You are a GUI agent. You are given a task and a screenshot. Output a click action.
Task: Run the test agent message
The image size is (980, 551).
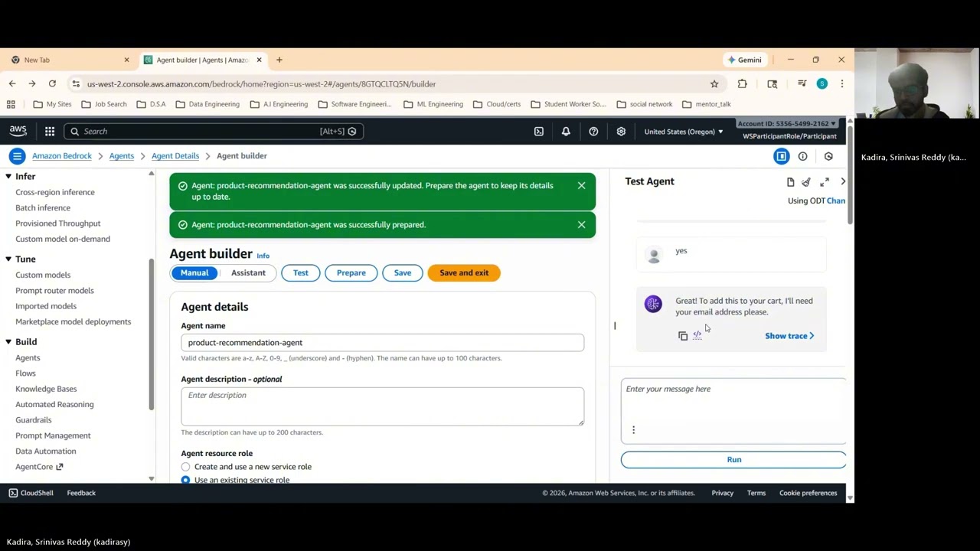pos(733,460)
